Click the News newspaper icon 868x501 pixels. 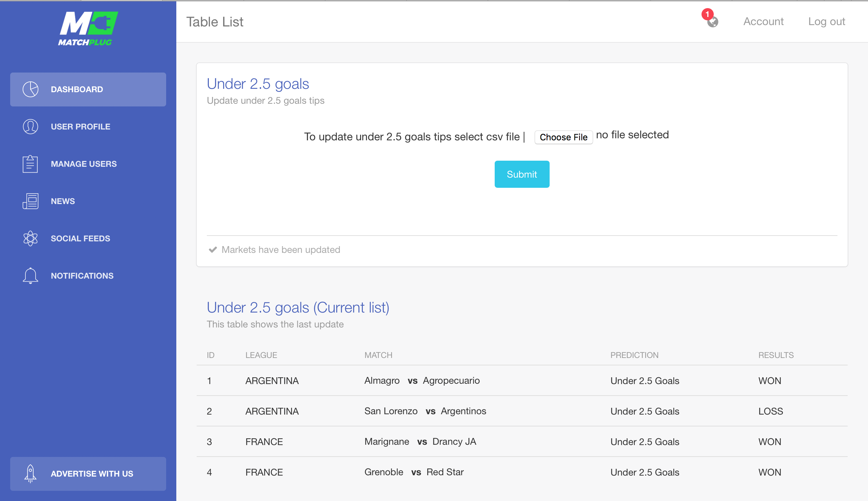pos(30,201)
